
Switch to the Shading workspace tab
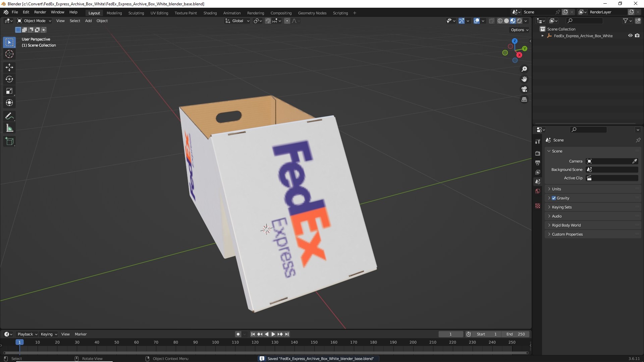(x=210, y=13)
